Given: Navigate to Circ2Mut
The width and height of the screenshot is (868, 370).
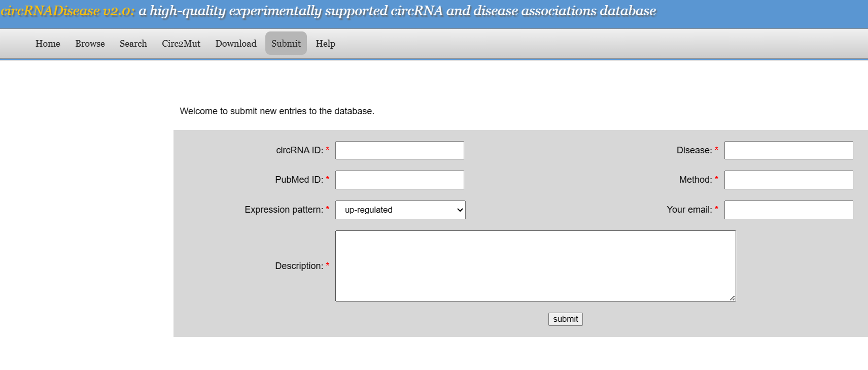Looking at the screenshot, I should [181, 44].
